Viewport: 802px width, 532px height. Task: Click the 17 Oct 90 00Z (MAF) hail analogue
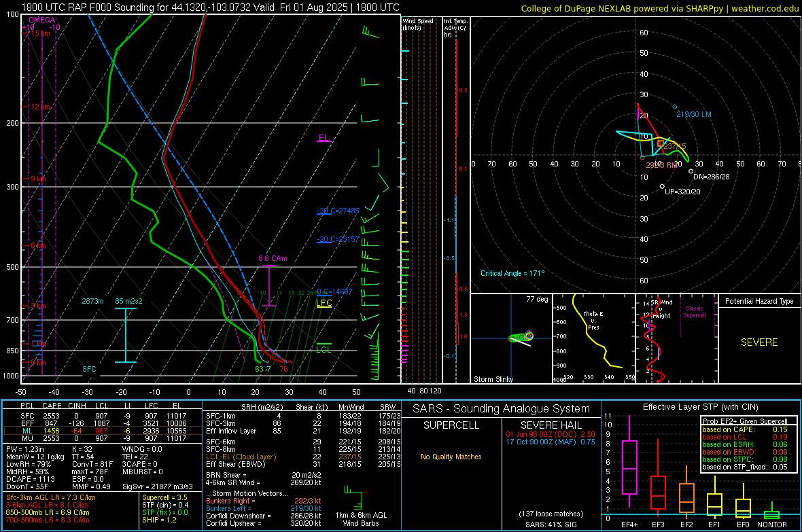click(x=551, y=442)
